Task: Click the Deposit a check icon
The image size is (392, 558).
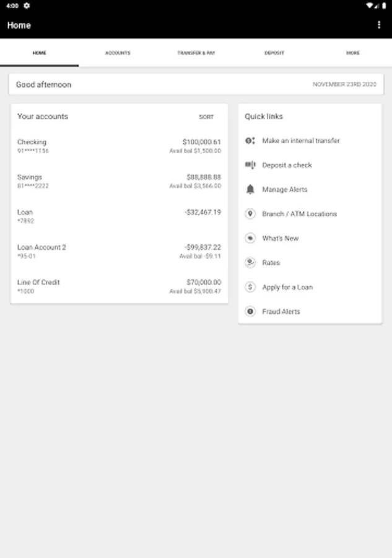Action: (x=250, y=165)
